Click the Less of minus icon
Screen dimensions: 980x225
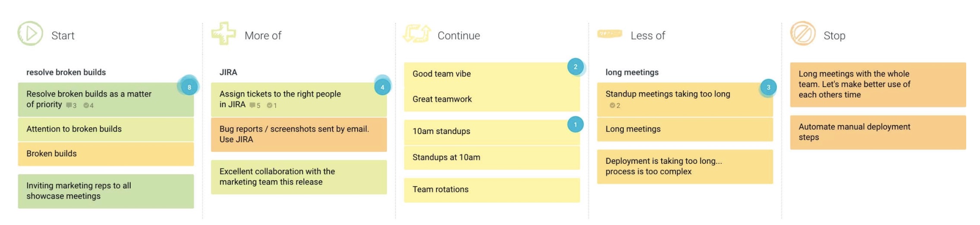[x=609, y=34]
